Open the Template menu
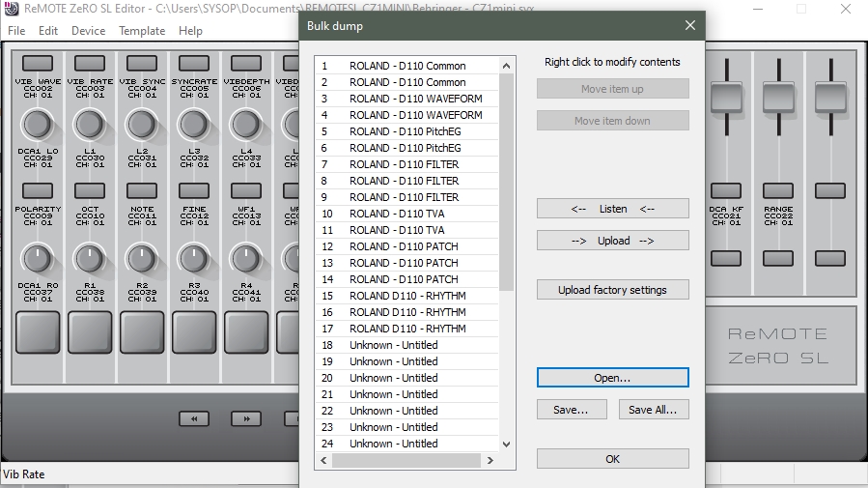The height and width of the screenshot is (488, 868). [142, 31]
